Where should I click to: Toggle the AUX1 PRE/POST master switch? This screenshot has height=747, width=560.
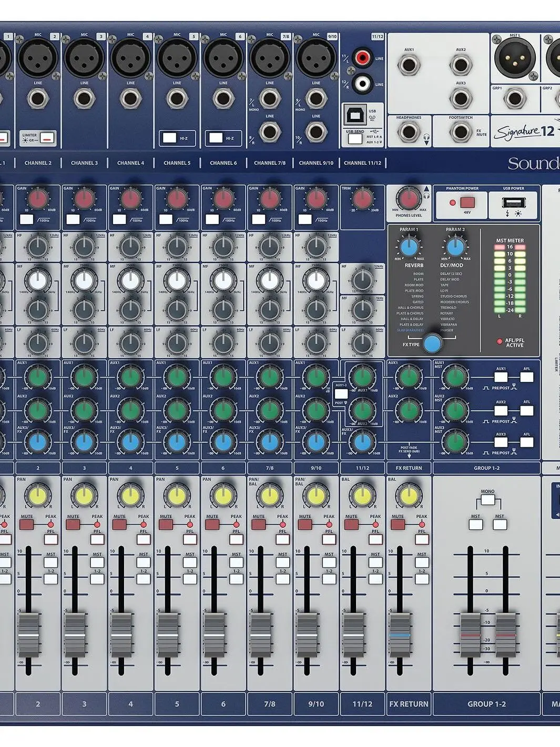coord(501,377)
